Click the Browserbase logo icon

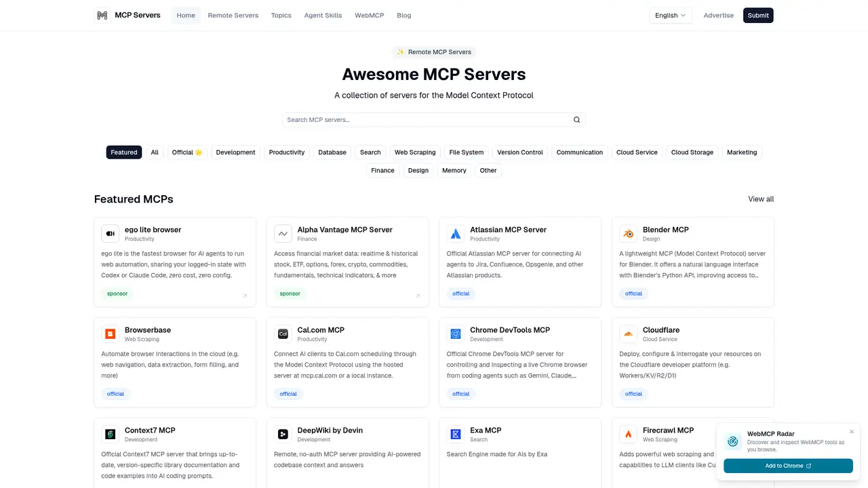pos(110,334)
